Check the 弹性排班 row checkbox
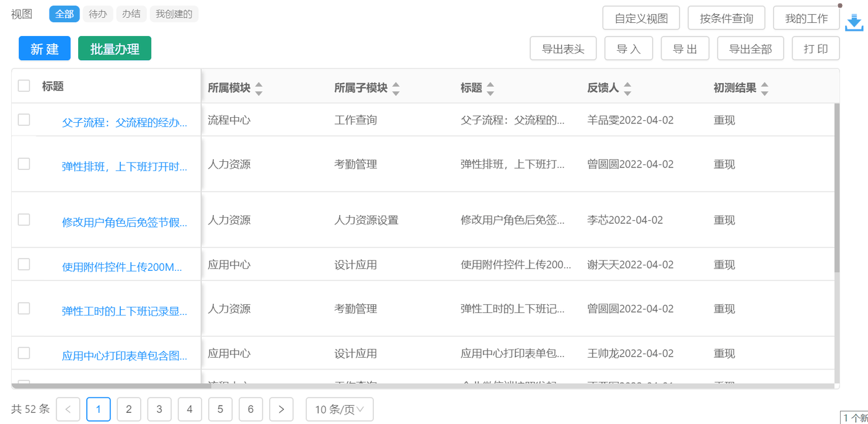 coord(24,164)
